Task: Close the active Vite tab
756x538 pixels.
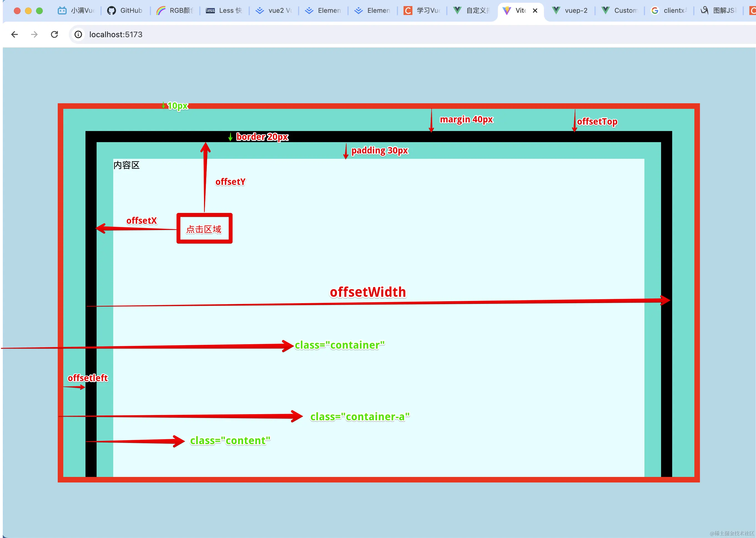Action: coord(535,10)
